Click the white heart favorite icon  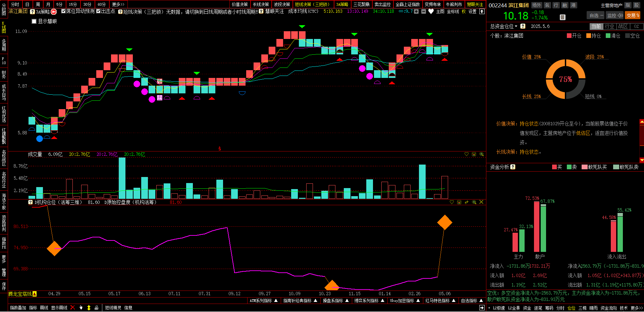pos(431,11)
